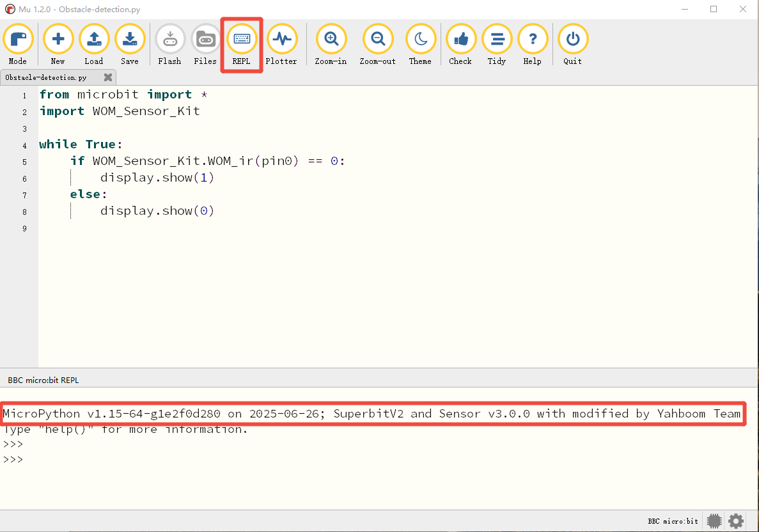Create a New file
This screenshot has width=759, height=532.
pos(58,45)
